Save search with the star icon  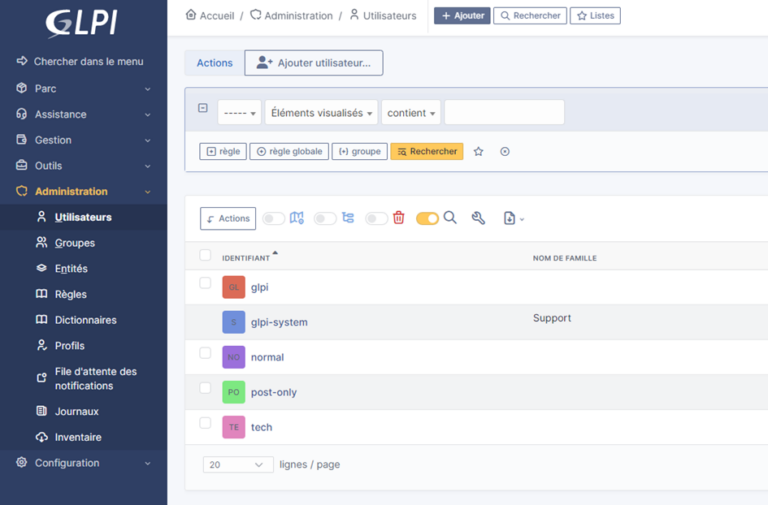[478, 152]
